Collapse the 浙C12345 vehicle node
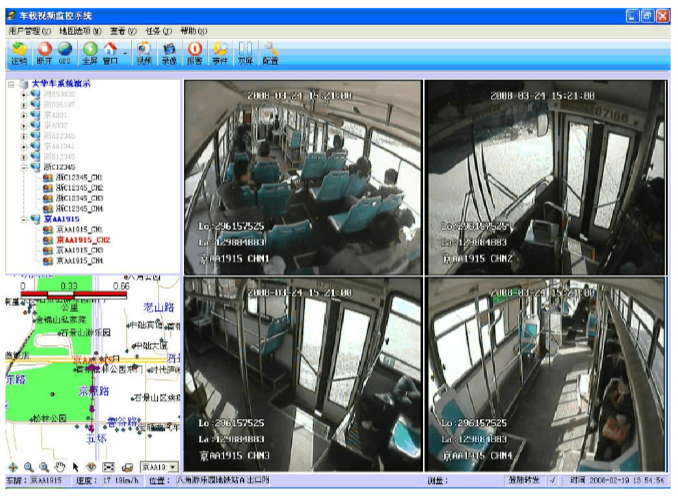The width and height of the screenshot is (678, 496). 24,167
